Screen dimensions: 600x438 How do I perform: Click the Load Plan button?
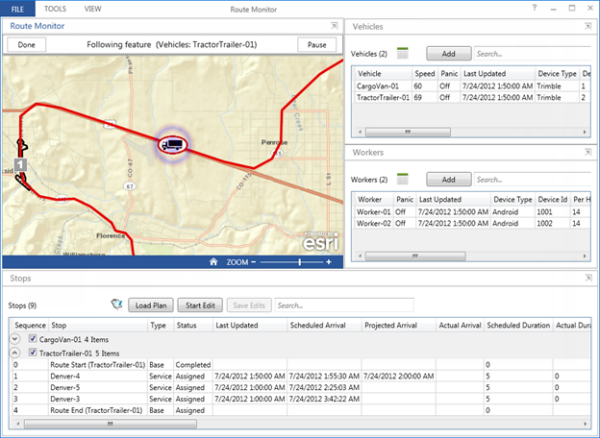[150, 305]
